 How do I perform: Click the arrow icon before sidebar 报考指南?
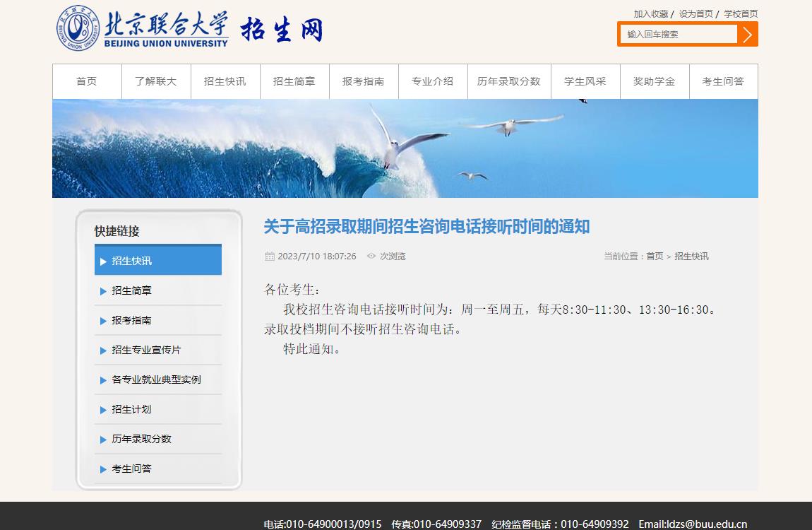click(103, 322)
